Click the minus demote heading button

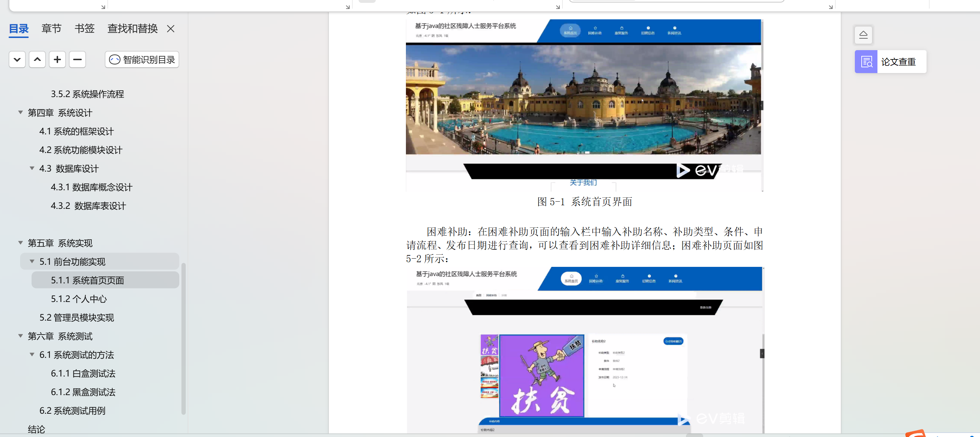point(77,60)
